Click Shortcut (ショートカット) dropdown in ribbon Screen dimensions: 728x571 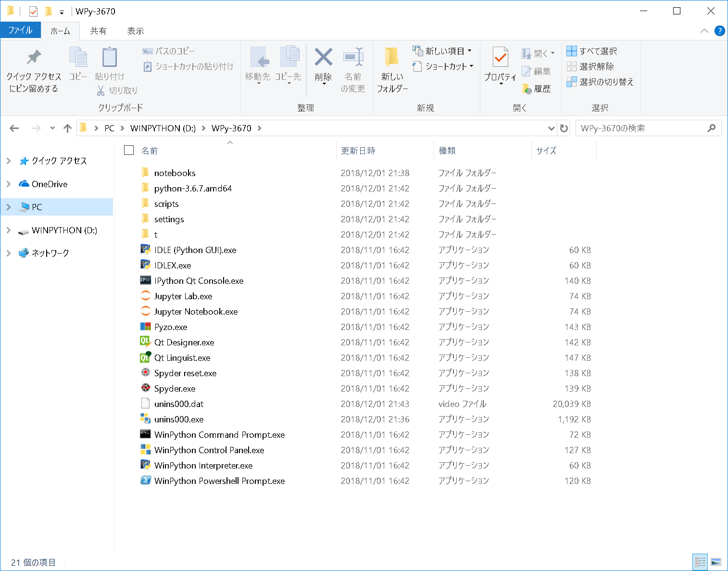pos(443,66)
